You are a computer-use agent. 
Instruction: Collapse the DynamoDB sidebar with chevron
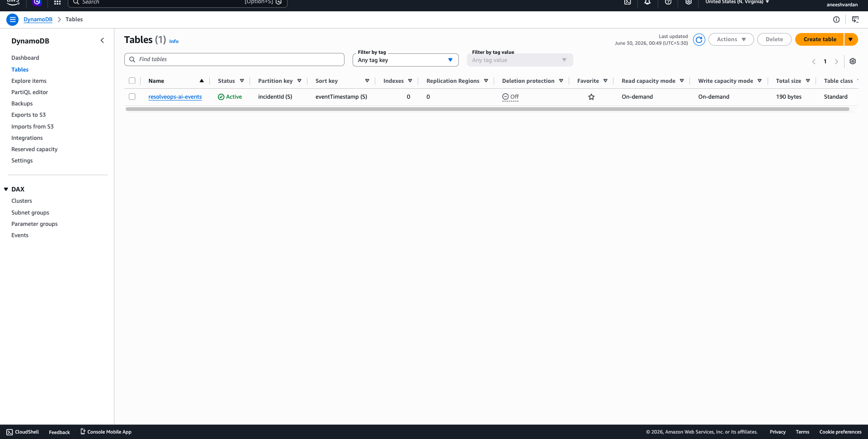click(102, 41)
